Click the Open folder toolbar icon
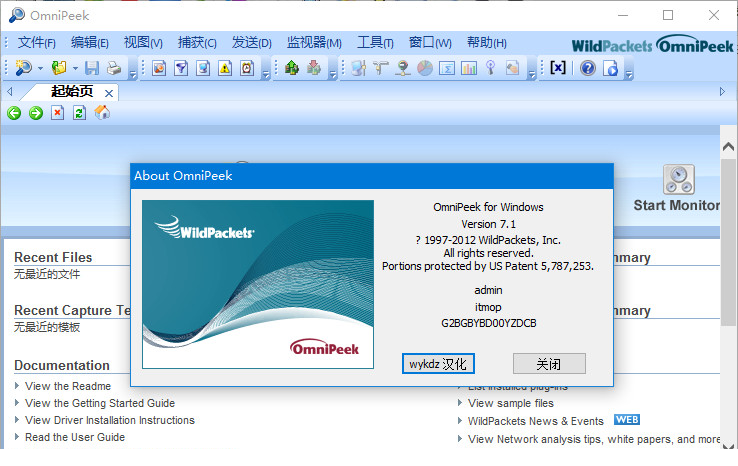 click(x=59, y=68)
